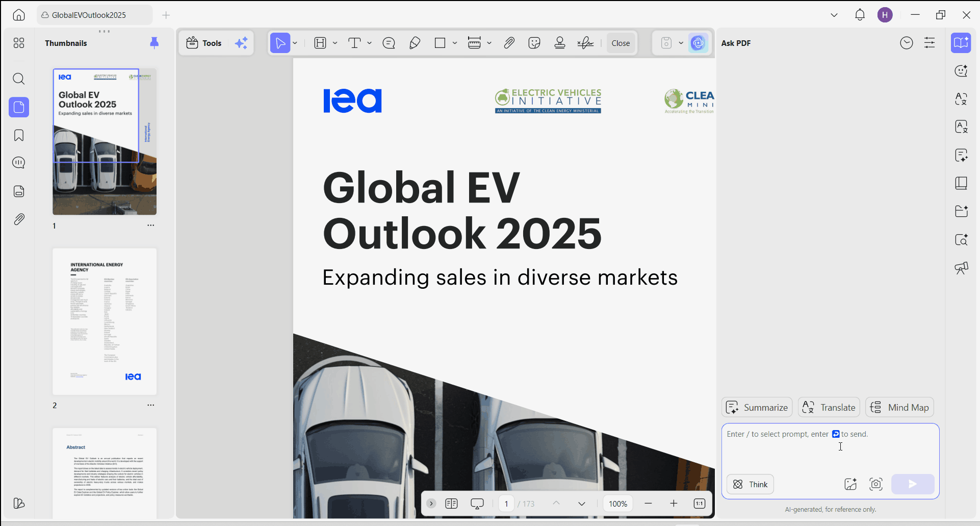The width and height of the screenshot is (980, 526).
Task: Select the Rectangle shape tool
Action: pyautogui.click(x=440, y=43)
